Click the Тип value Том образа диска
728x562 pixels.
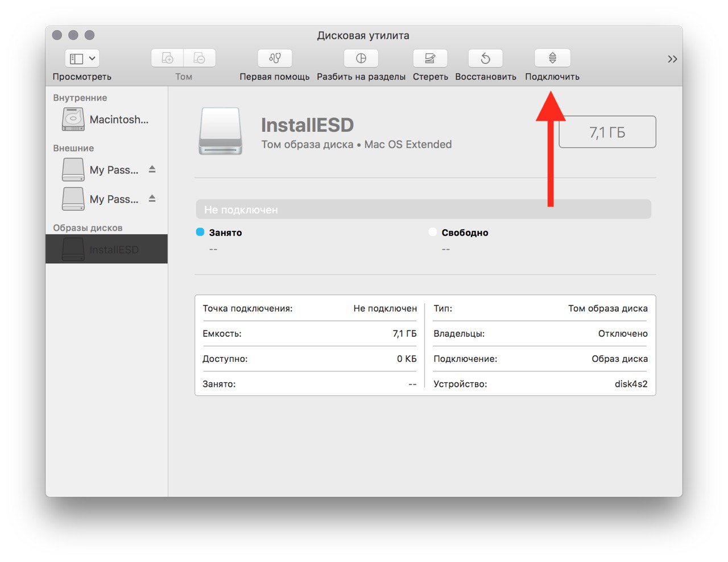point(608,308)
